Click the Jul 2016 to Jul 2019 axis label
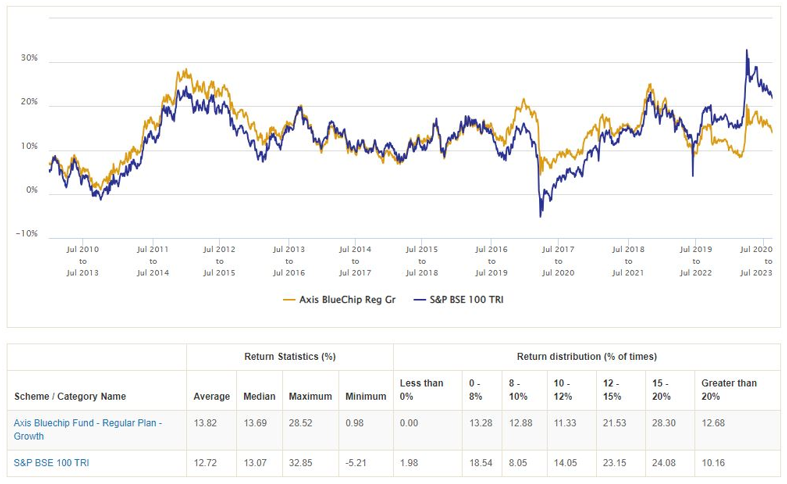Image resolution: width=787 pixels, height=484 pixels. (491, 261)
